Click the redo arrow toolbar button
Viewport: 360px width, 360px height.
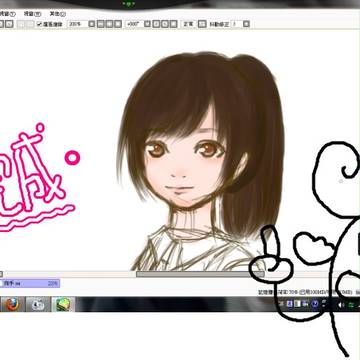tap(10, 24)
